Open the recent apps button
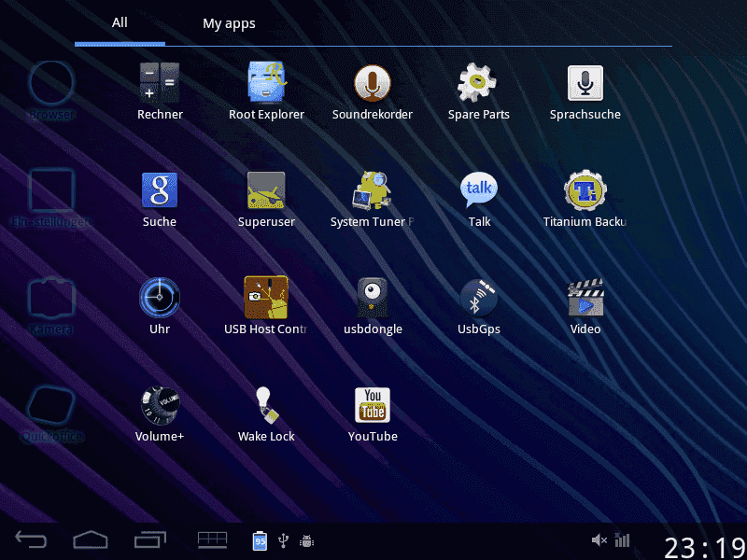Image resolution: width=747 pixels, height=560 pixels. 150,539
